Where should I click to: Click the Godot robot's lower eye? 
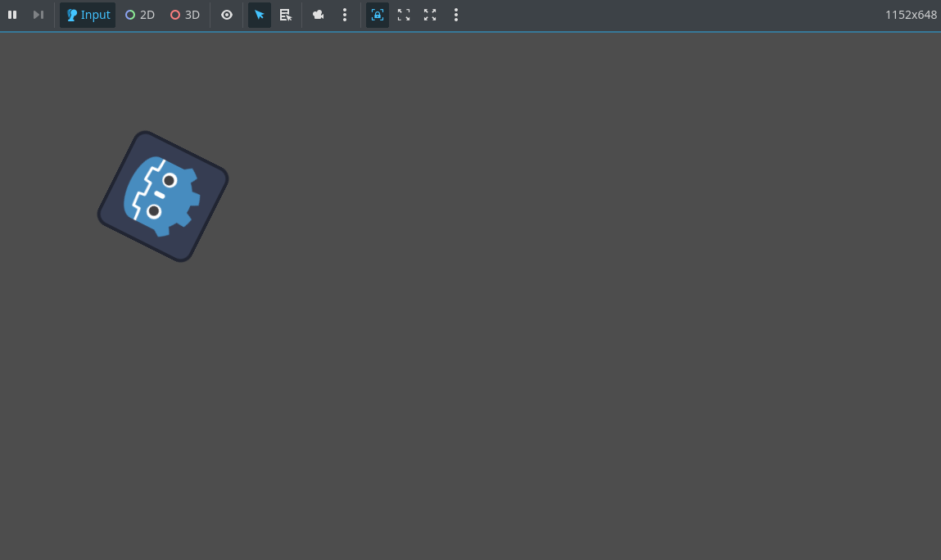click(154, 211)
